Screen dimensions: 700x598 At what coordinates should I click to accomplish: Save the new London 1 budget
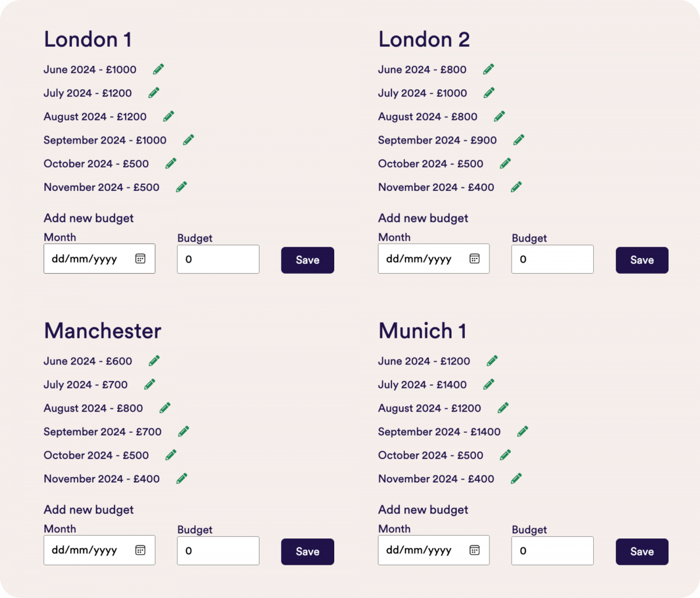point(307,260)
